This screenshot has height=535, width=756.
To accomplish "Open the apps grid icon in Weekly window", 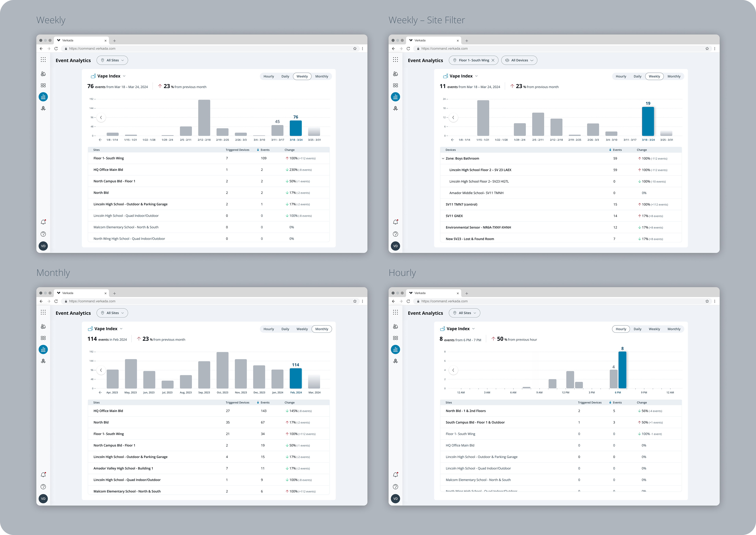I will [43, 60].
